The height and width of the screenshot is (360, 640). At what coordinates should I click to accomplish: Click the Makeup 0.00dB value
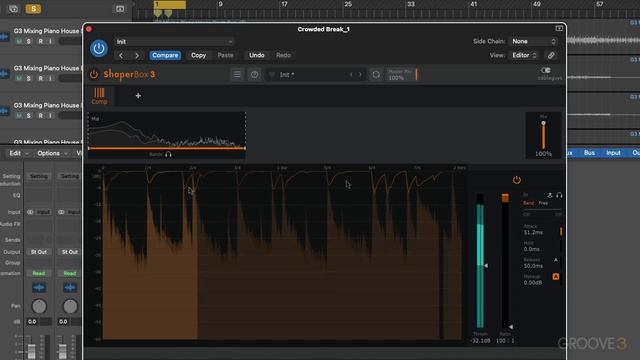click(533, 282)
